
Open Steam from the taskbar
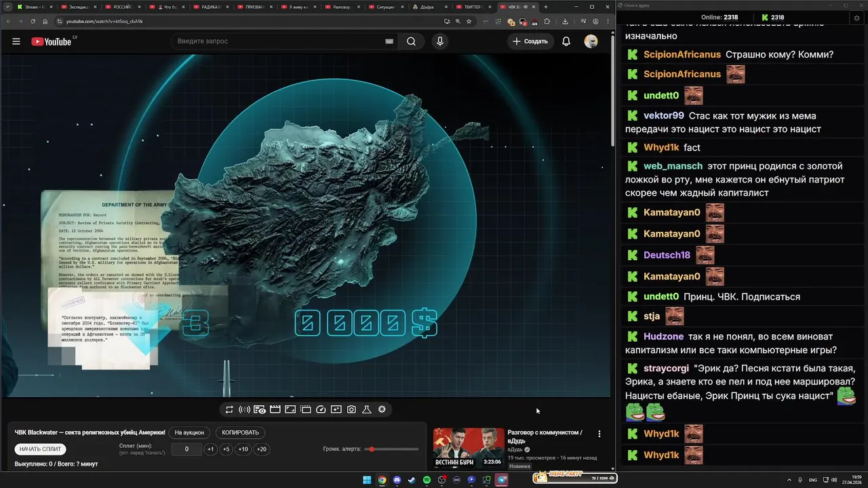coord(412,480)
